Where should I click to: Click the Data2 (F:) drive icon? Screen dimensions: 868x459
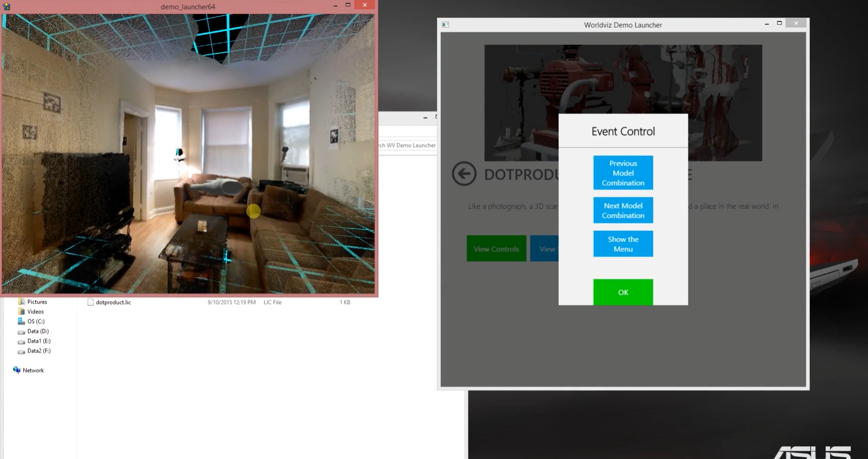click(x=21, y=351)
